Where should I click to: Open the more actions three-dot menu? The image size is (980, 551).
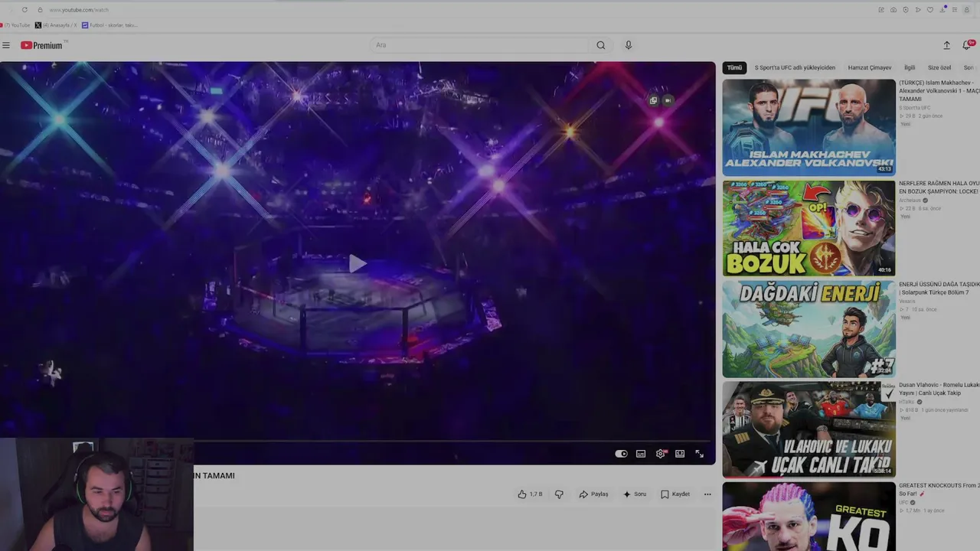(x=707, y=494)
